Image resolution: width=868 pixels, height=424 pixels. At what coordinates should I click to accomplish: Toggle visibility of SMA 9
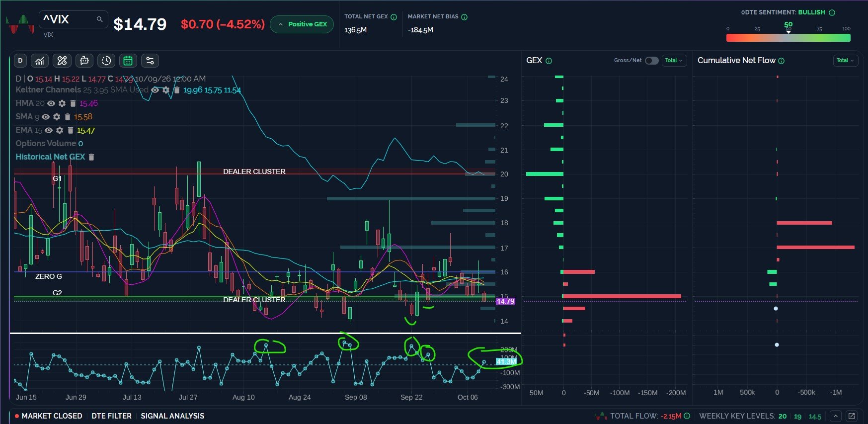[46, 117]
